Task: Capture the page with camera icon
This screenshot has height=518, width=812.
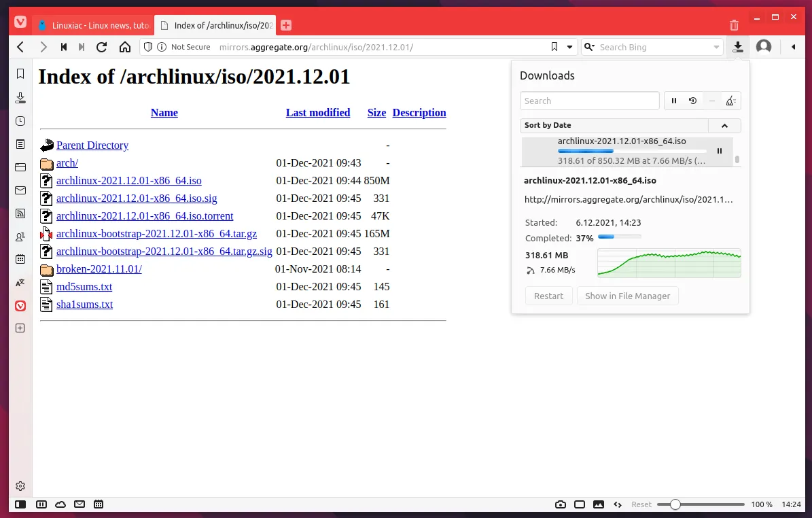Action: click(561, 504)
